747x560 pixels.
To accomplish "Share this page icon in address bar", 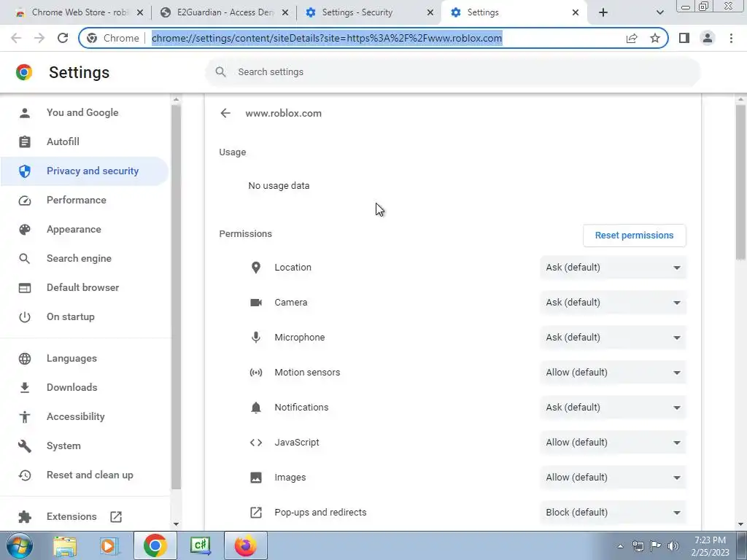I will pos(632,38).
